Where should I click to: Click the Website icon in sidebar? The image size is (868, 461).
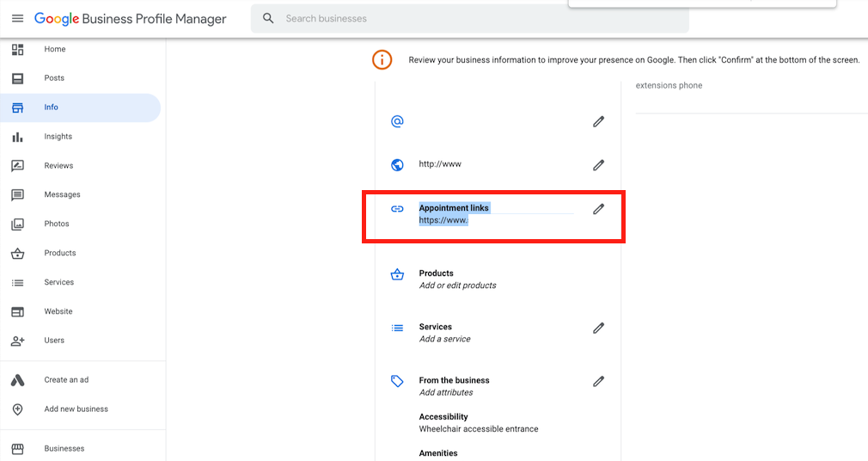(x=18, y=311)
